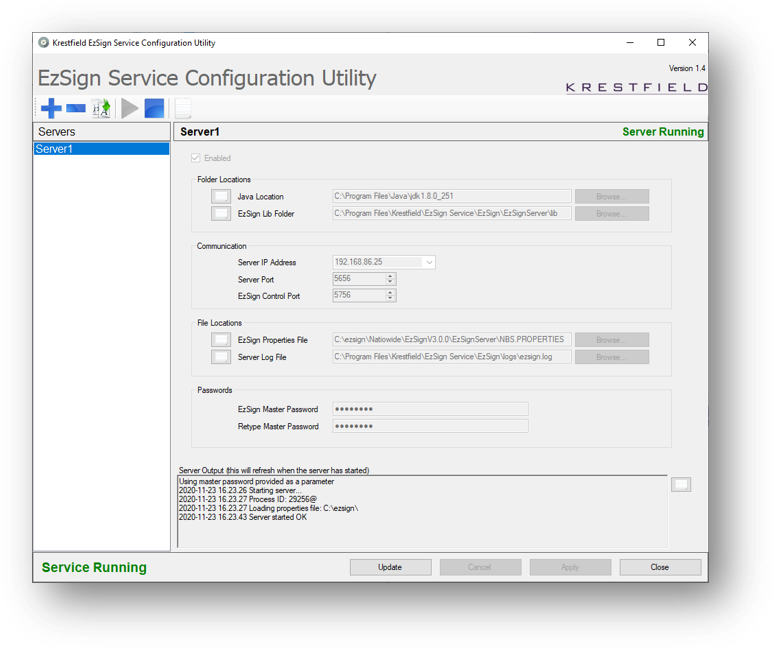This screenshot has height=648, width=774.
Task: Remove server using the minus icon
Action: (x=76, y=108)
